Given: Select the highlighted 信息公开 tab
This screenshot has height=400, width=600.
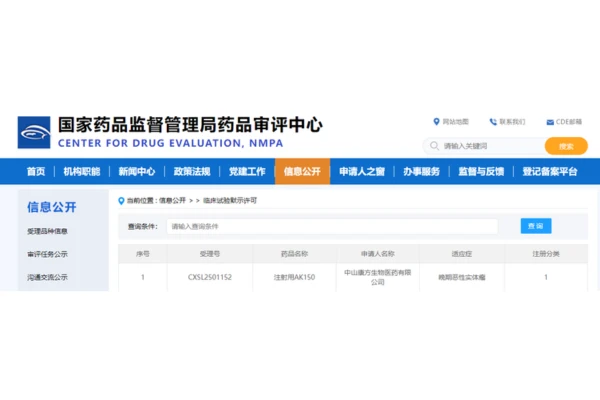Looking at the screenshot, I should (302, 172).
